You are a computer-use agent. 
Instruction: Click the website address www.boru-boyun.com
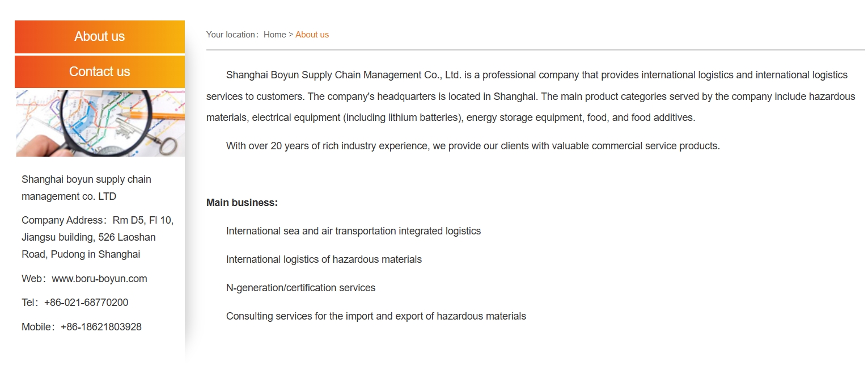pos(99,279)
